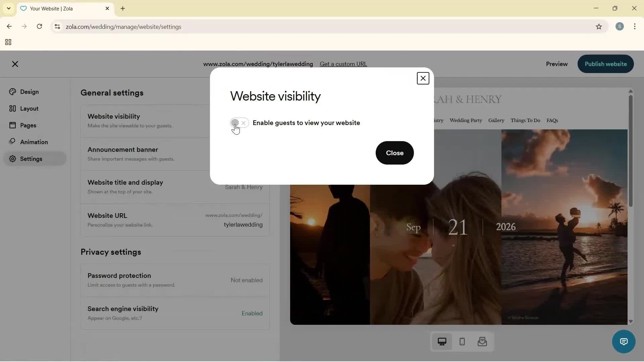Open the apps grid in the top-left corner

tap(8, 42)
